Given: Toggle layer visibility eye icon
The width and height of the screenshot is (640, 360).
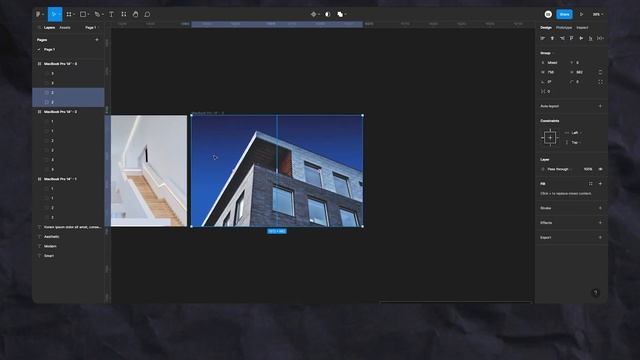Looking at the screenshot, I should (x=600, y=169).
